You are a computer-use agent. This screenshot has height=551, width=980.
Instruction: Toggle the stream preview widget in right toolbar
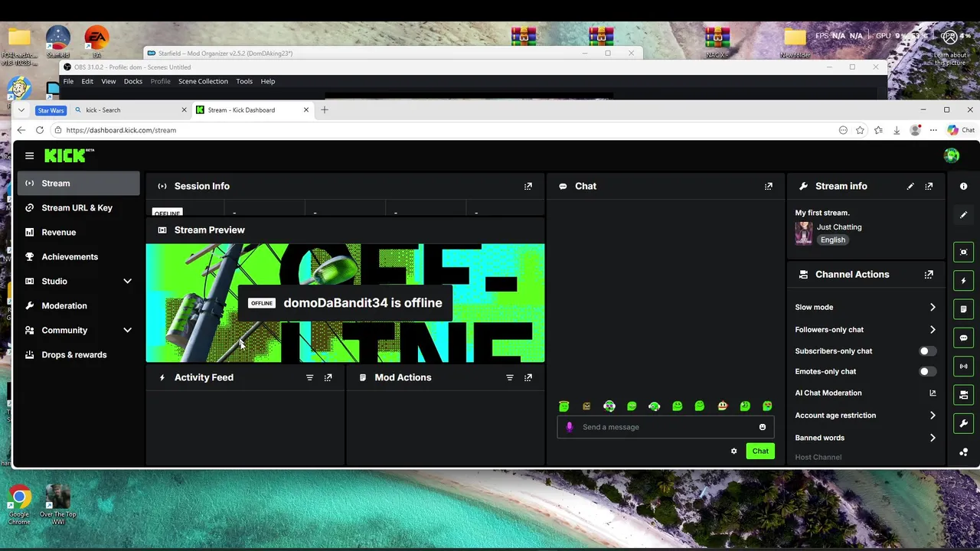963,252
